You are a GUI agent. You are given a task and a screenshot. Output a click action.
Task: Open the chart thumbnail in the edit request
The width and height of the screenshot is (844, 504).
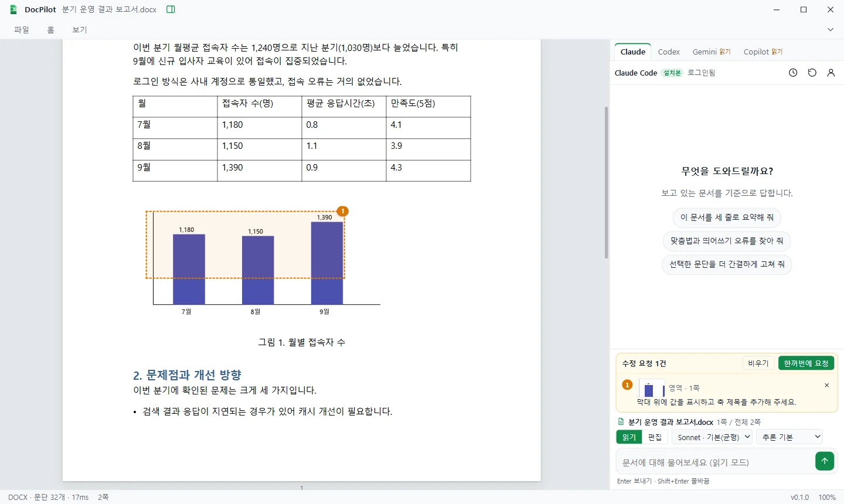[x=651, y=389]
